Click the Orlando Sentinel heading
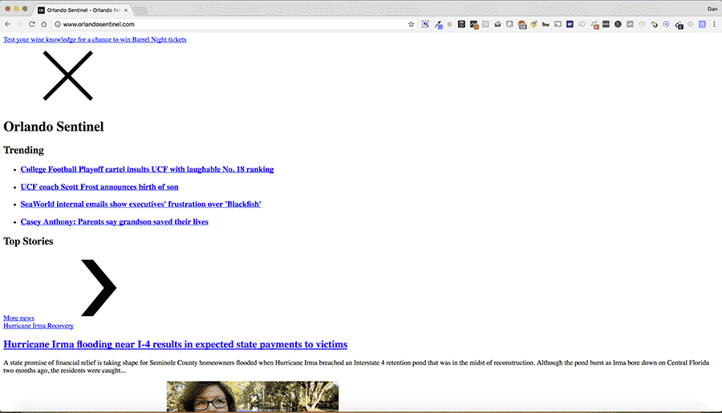This screenshot has height=413, width=722. (53, 127)
